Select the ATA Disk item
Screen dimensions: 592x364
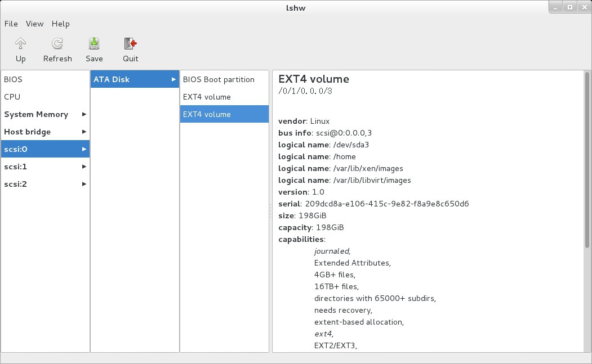pos(112,79)
